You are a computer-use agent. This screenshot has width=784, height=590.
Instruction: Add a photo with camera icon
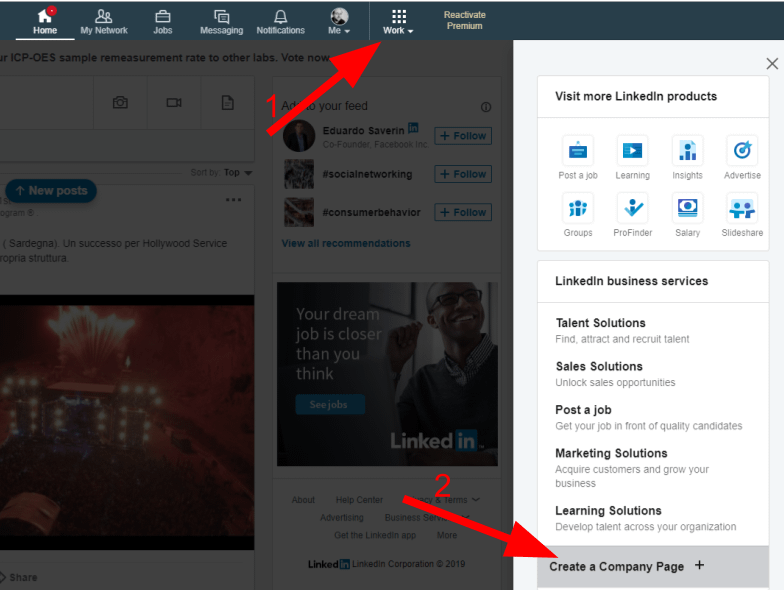coord(120,102)
